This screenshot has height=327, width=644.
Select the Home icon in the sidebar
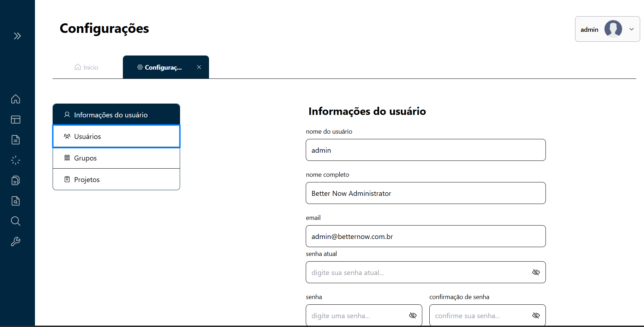(x=16, y=99)
